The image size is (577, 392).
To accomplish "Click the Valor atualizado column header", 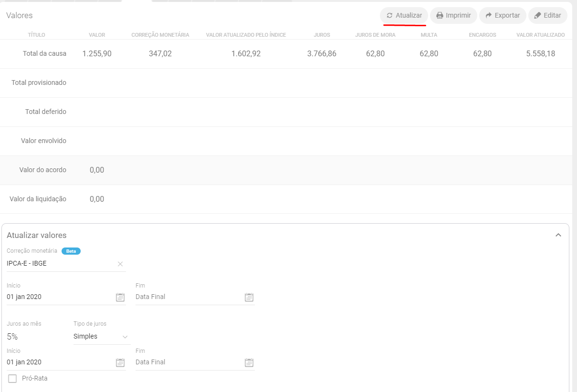I will click(x=540, y=35).
